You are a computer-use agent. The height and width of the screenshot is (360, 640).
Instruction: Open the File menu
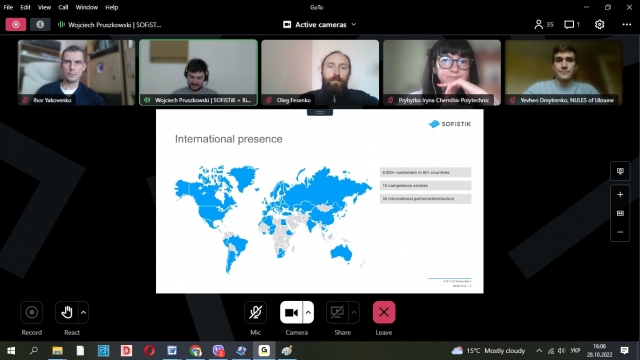click(8, 7)
